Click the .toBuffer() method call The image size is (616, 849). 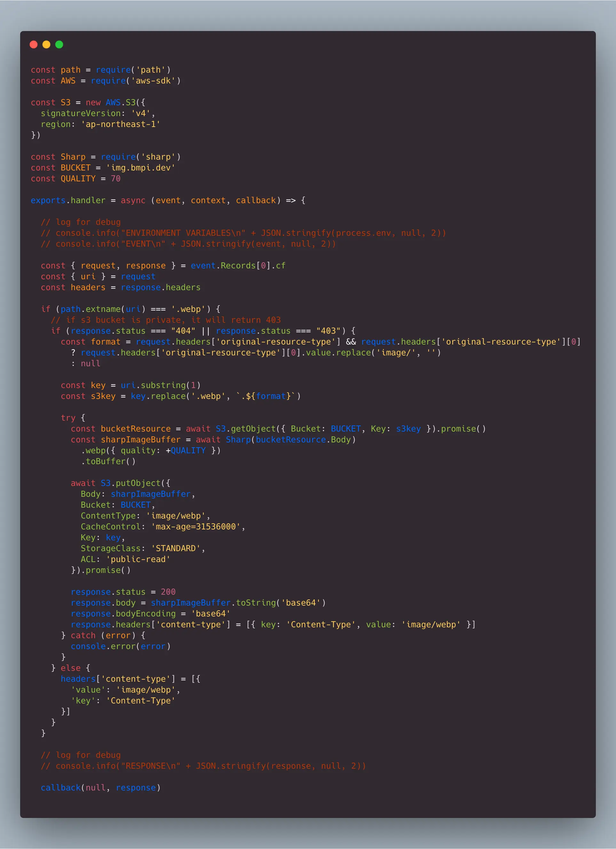(108, 461)
